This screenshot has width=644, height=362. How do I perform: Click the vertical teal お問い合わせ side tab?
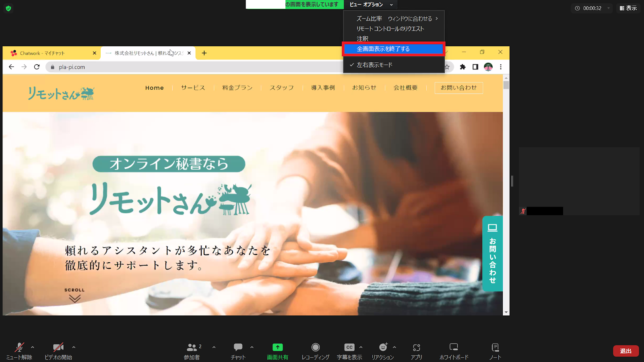pos(492,254)
